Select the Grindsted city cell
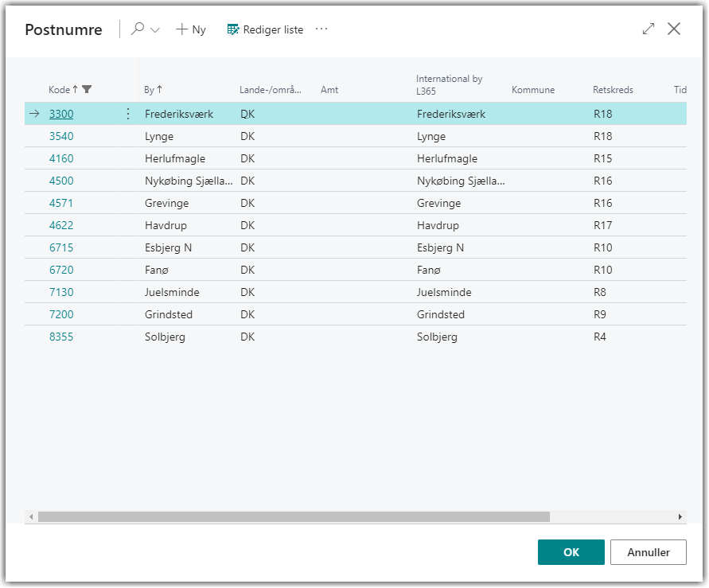This screenshot has height=588, width=709. pos(169,314)
